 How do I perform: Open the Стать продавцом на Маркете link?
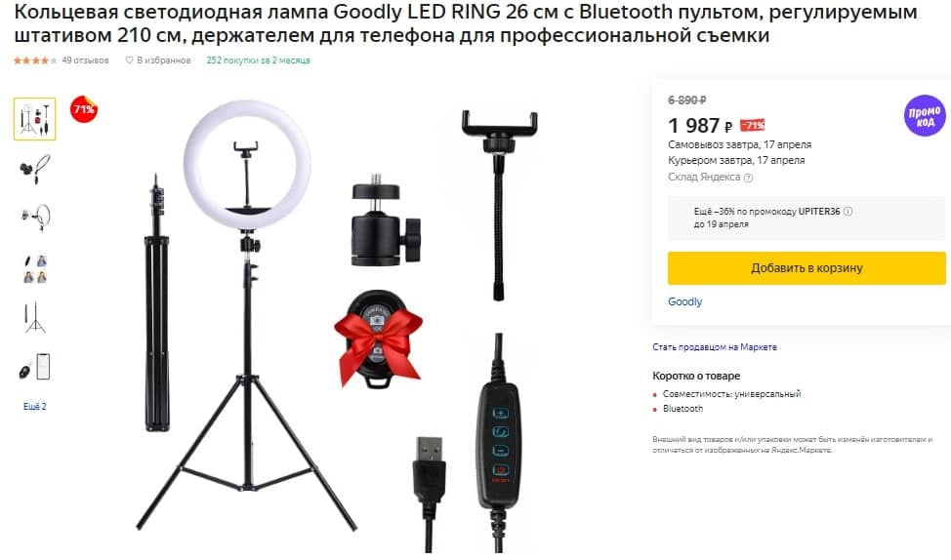[x=715, y=347]
